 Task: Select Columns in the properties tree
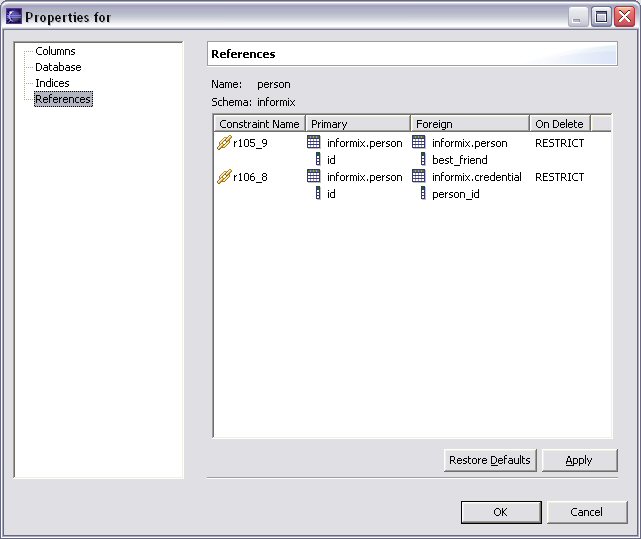(55, 51)
